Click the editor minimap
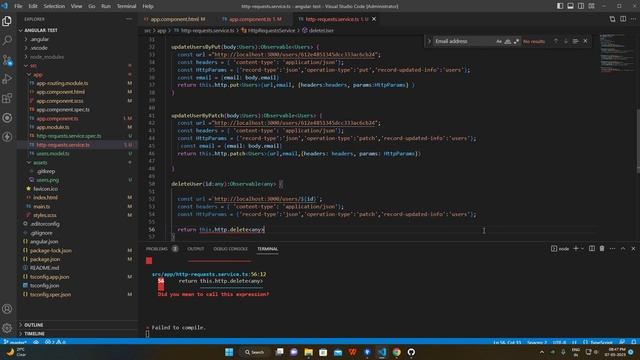This screenshot has width=640, height=360. pos(616,53)
